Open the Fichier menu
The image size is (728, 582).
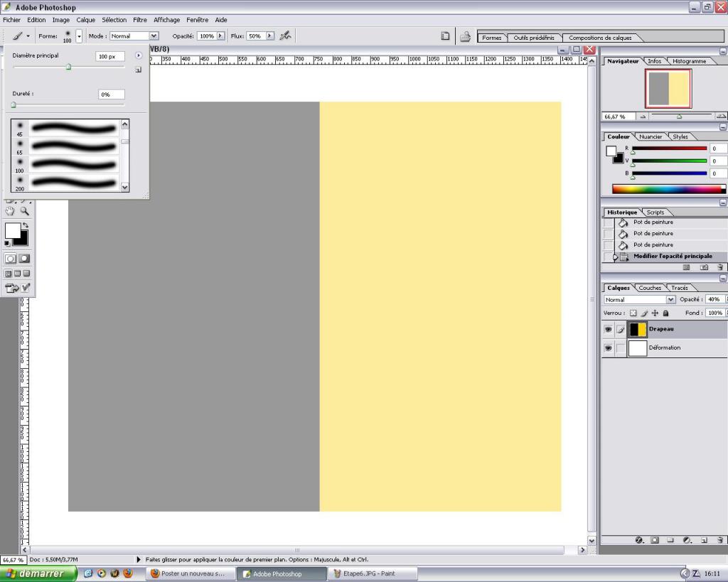click(x=11, y=20)
